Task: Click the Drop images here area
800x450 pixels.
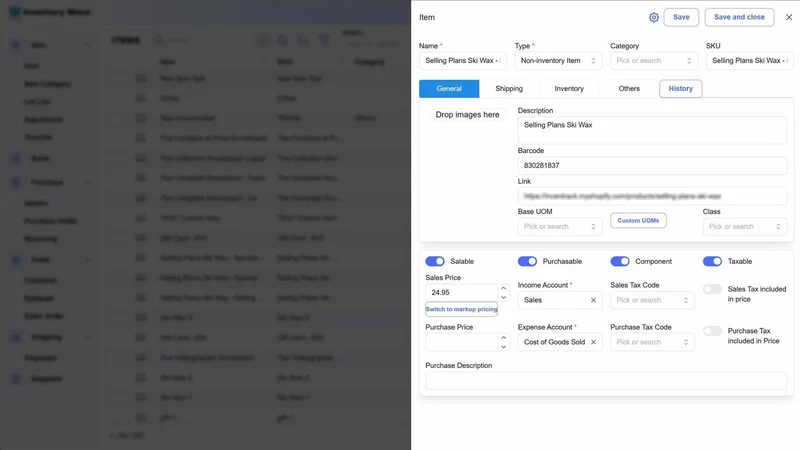Action: [467, 115]
